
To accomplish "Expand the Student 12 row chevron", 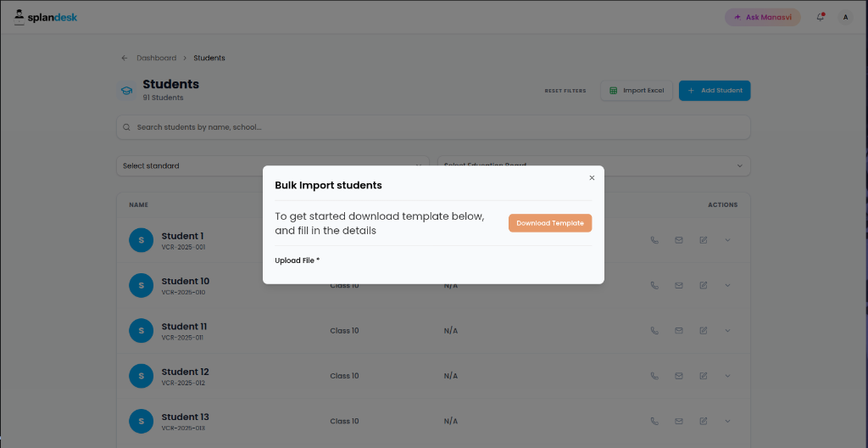I will [728, 376].
